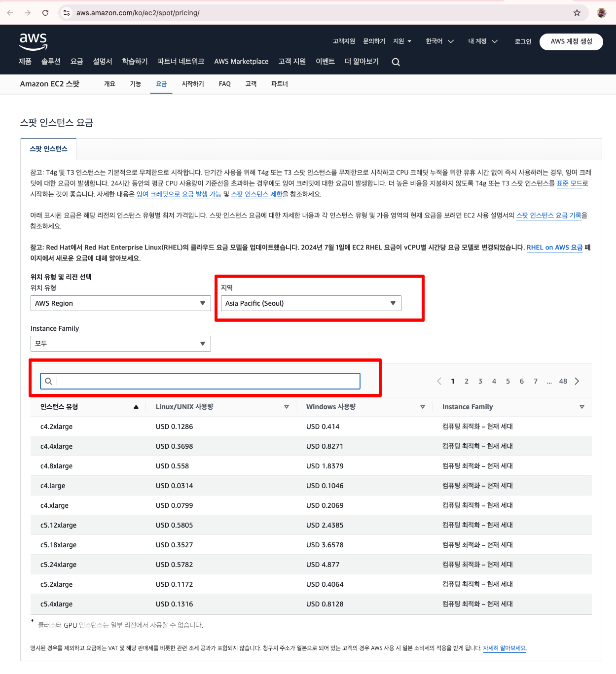Switch to the 개요 sub-tab

click(109, 84)
